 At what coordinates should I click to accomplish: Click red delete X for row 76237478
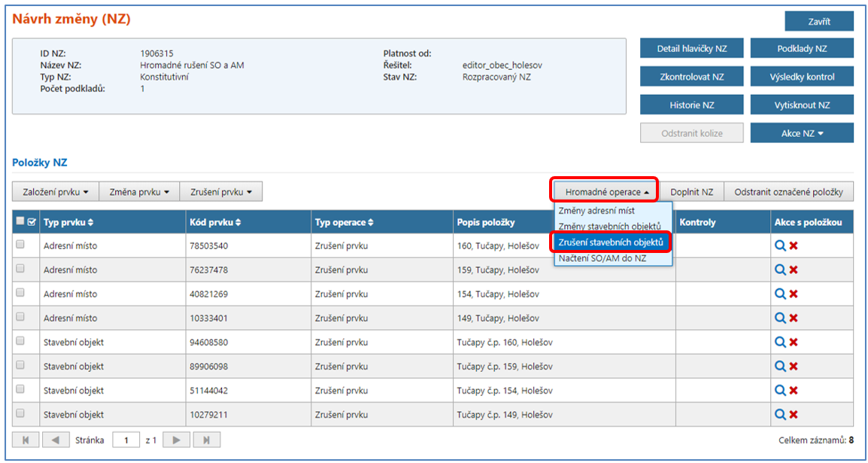coord(794,270)
